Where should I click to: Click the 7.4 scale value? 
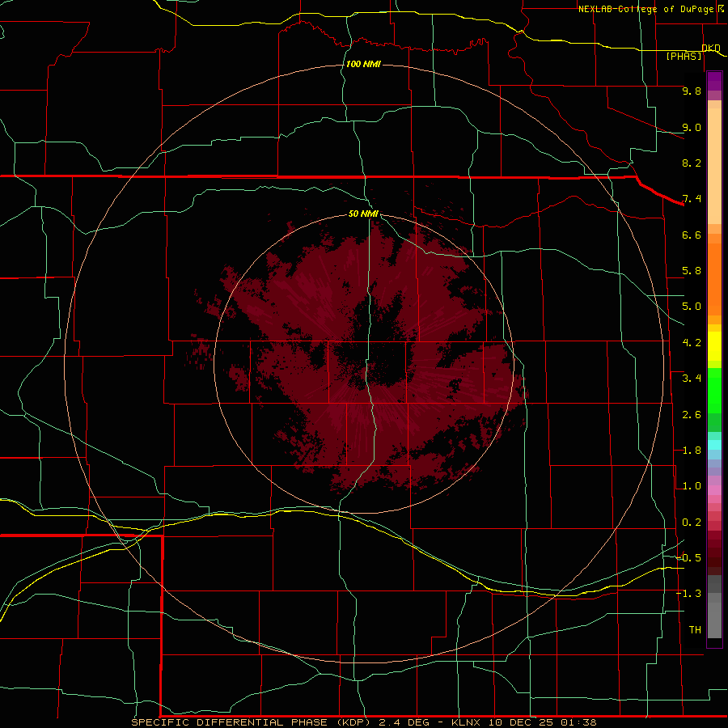692,199
